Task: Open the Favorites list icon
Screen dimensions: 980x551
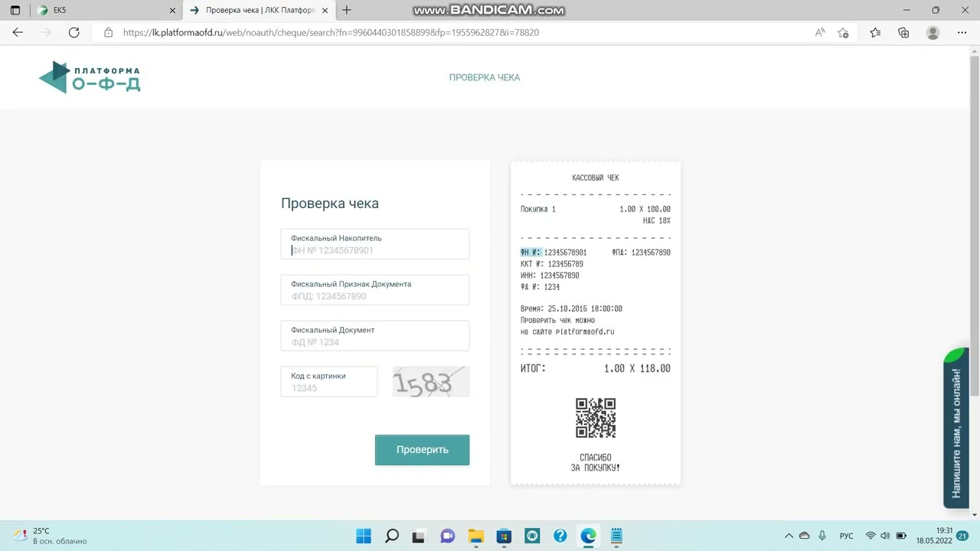Action: point(876,33)
